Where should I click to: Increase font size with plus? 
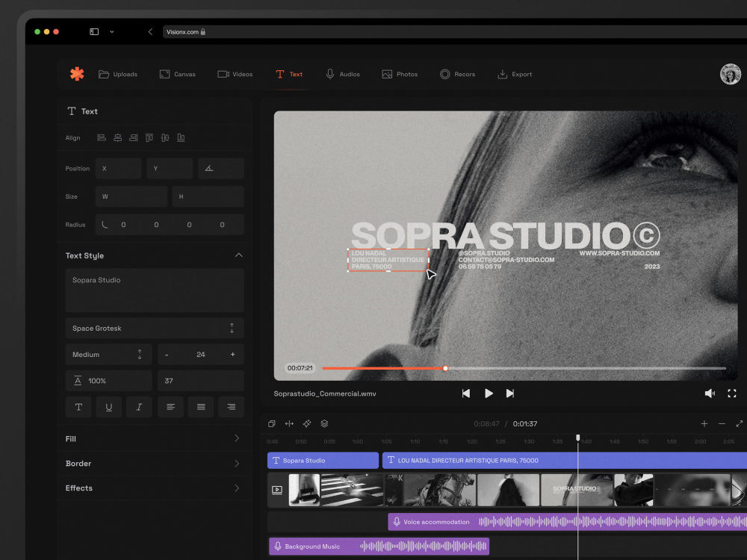click(232, 354)
